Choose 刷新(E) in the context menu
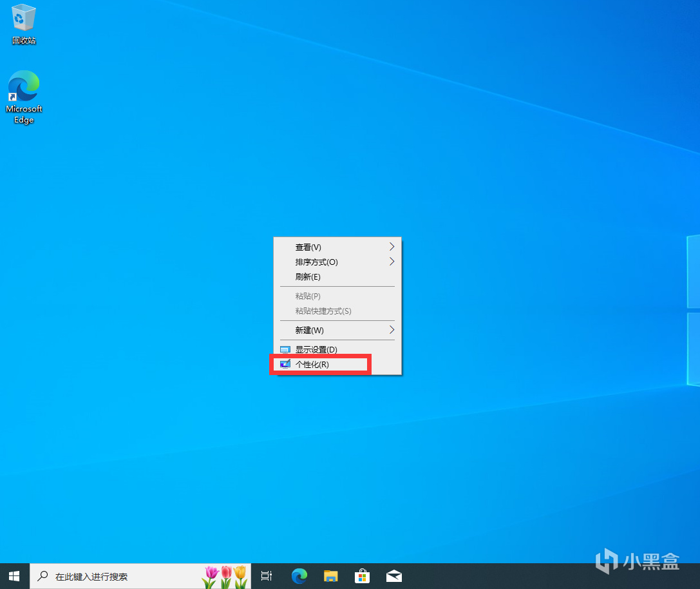This screenshot has width=700, height=589. (337, 276)
